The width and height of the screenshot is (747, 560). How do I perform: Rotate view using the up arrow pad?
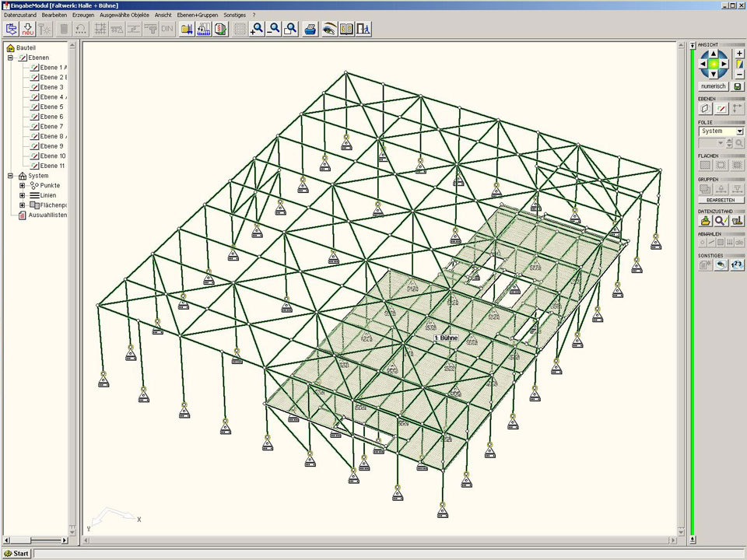click(x=714, y=54)
